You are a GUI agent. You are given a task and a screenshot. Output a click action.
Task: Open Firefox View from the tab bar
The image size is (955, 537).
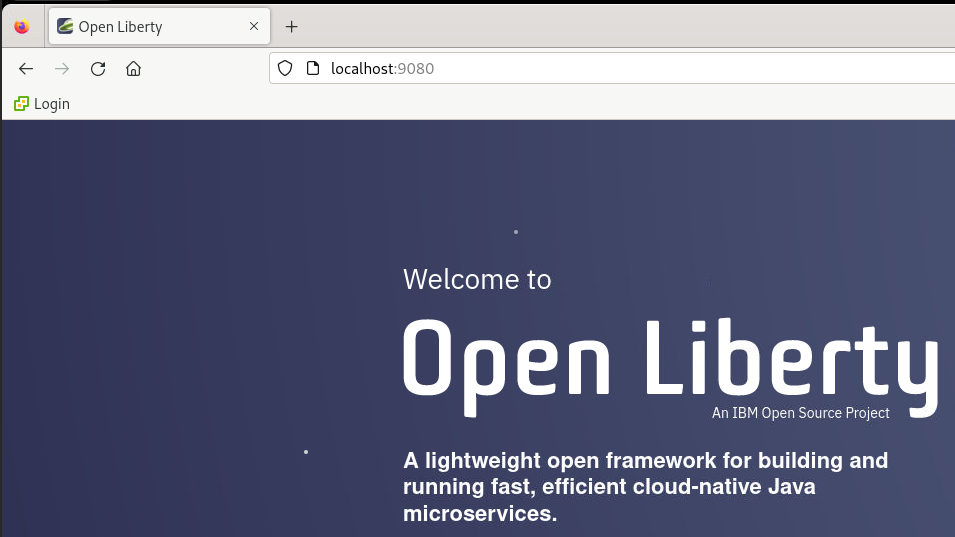[22, 27]
